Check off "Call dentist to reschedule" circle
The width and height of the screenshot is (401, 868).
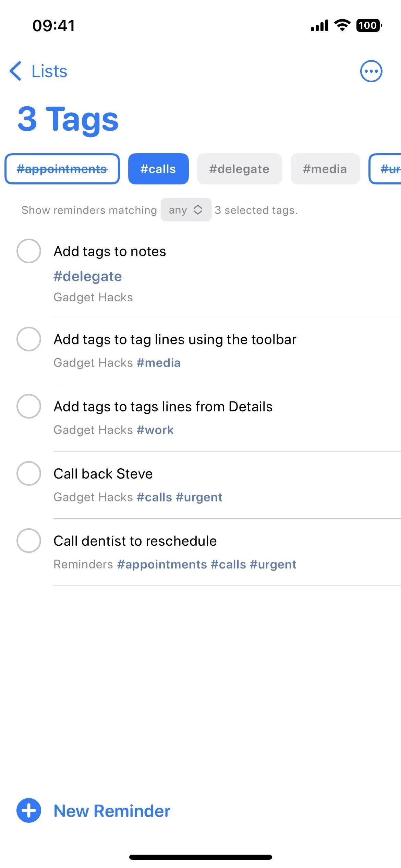[29, 541]
